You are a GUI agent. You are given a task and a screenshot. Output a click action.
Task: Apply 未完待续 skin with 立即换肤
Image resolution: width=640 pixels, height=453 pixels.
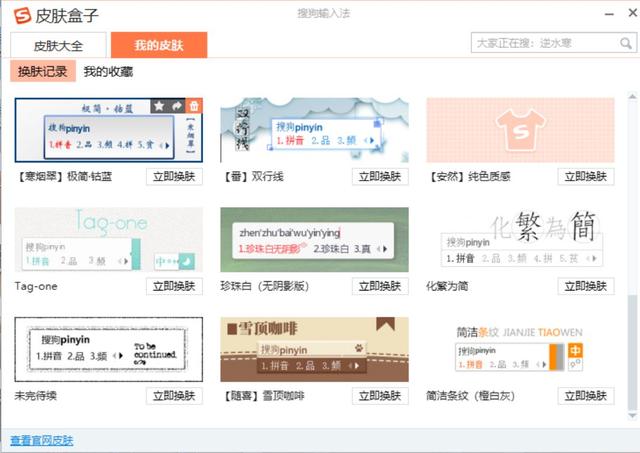coord(174,395)
